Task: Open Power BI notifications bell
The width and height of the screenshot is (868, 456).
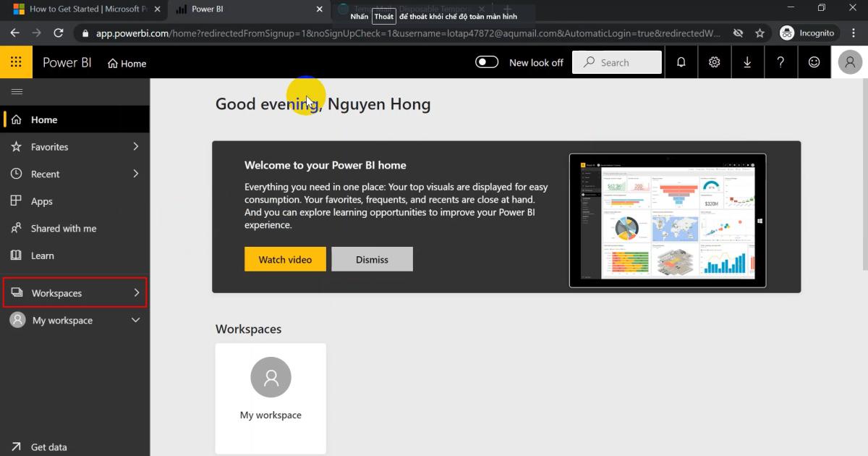Action: (681, 62)
